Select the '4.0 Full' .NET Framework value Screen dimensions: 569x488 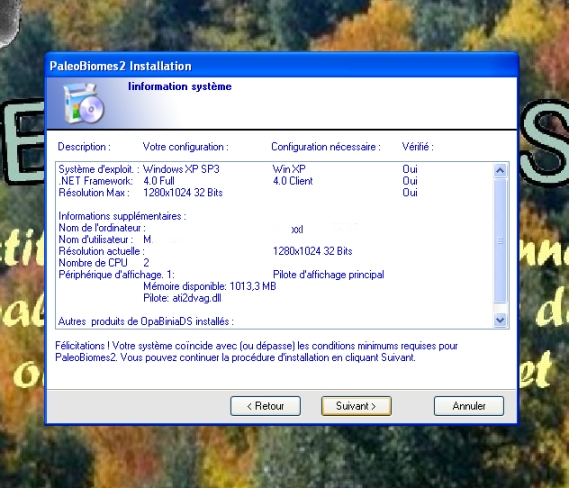159,181
